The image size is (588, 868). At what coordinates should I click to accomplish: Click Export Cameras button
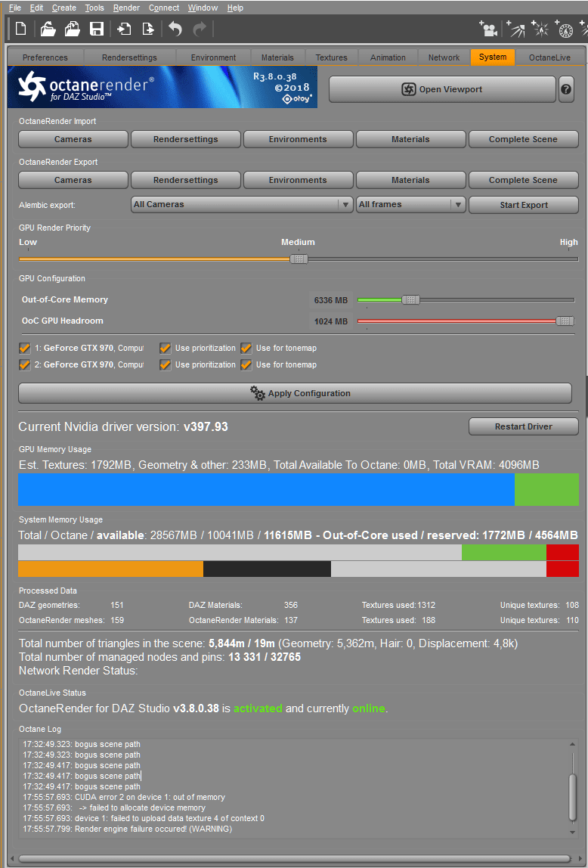(x=73, y=180)
